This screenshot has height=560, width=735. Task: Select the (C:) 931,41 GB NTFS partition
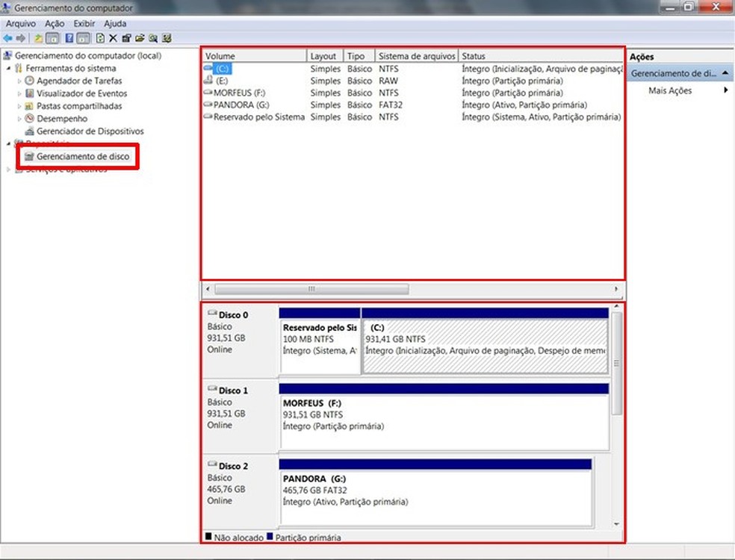[x=486, y=346]
